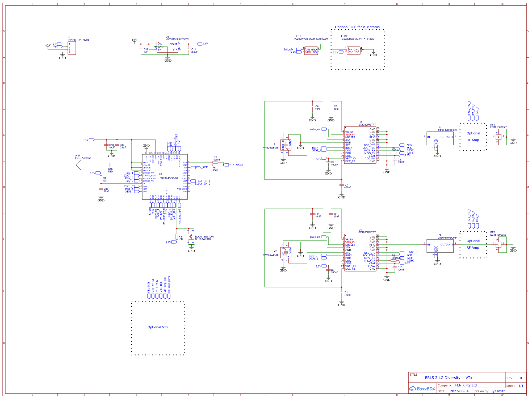Select RGB LED1 TC2020RGB symbol

[x=311, y=51]
